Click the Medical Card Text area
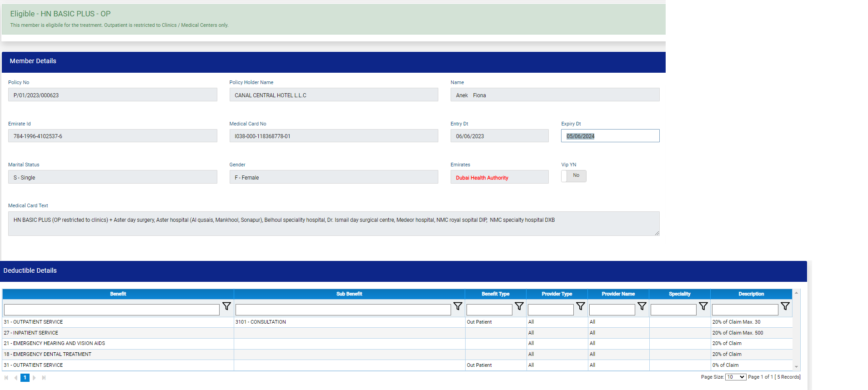Image resolution: width=868 pixels, height=390 pixels. 333,223
